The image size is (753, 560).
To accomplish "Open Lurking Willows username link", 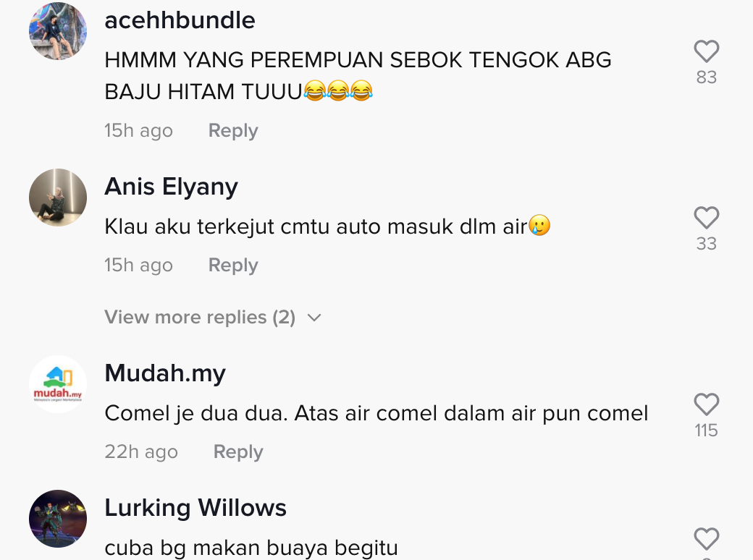I will 195,508.
